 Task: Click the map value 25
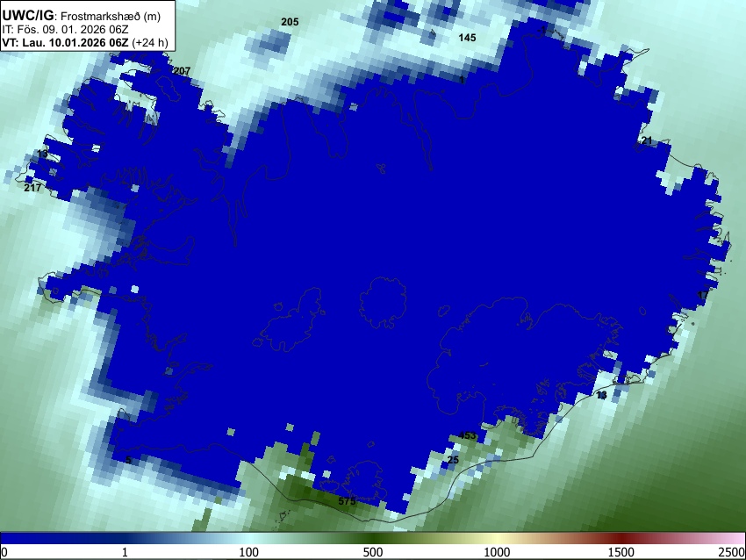pos(453,460)
